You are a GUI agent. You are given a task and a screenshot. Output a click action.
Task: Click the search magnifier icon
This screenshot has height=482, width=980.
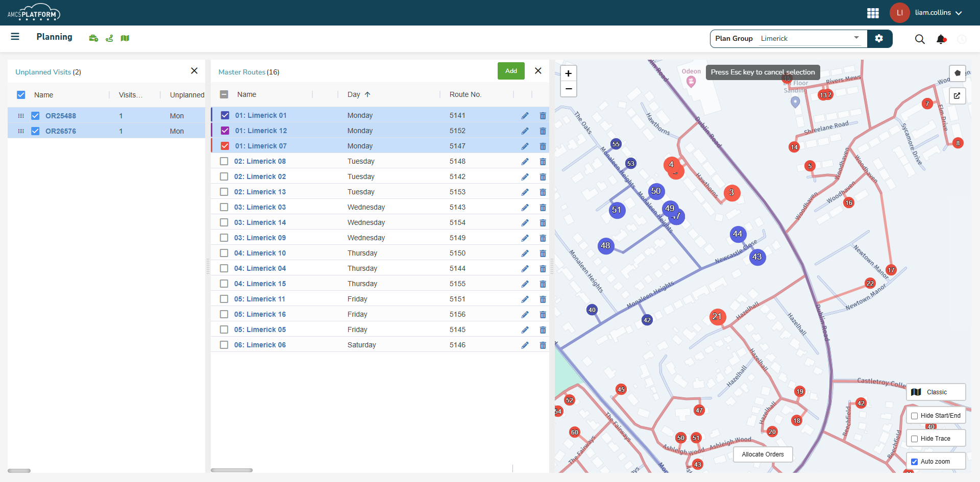[920, 39]
